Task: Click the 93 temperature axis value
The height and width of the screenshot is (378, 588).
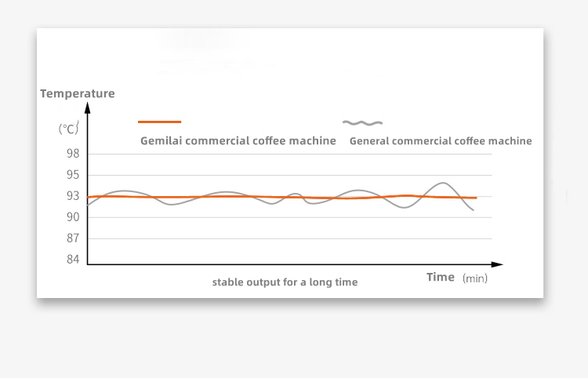Action: (73, 196)
